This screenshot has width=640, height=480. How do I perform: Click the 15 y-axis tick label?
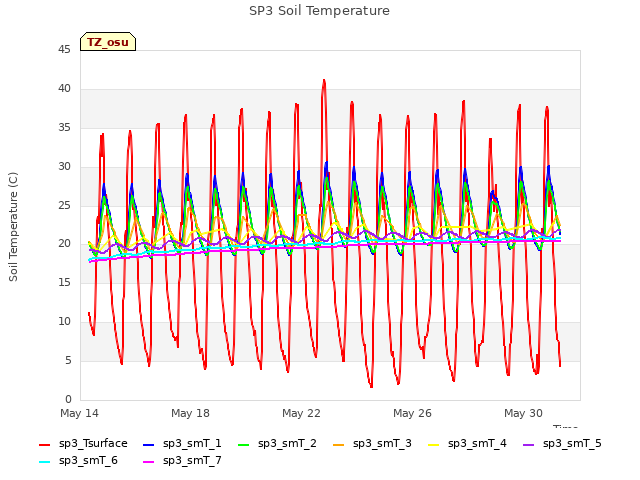coord(64,282)
